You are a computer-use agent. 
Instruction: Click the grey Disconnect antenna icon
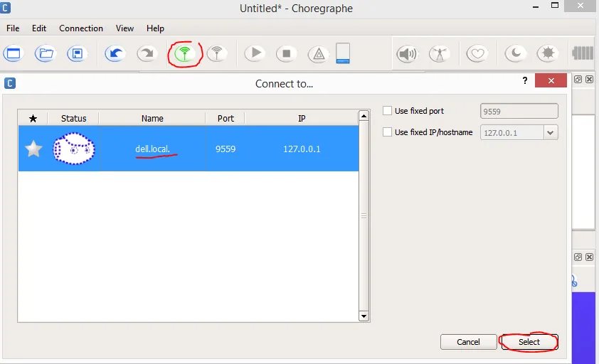pyautogui.click(x=216, y=53)
